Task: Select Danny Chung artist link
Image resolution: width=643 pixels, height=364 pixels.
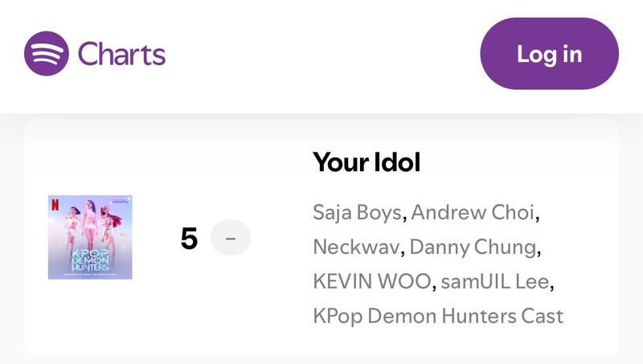Action: point(473,247)
